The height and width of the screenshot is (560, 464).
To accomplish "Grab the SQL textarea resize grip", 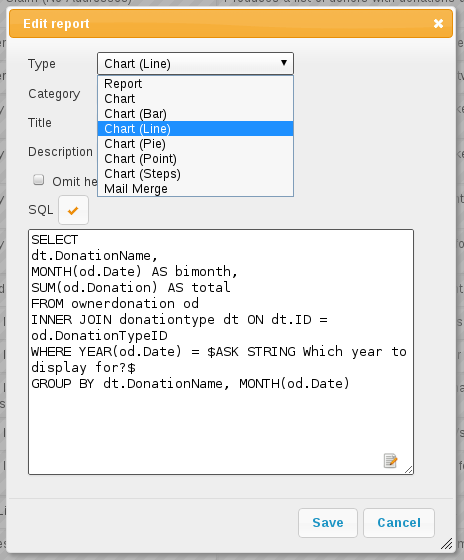I will (409, 470).
